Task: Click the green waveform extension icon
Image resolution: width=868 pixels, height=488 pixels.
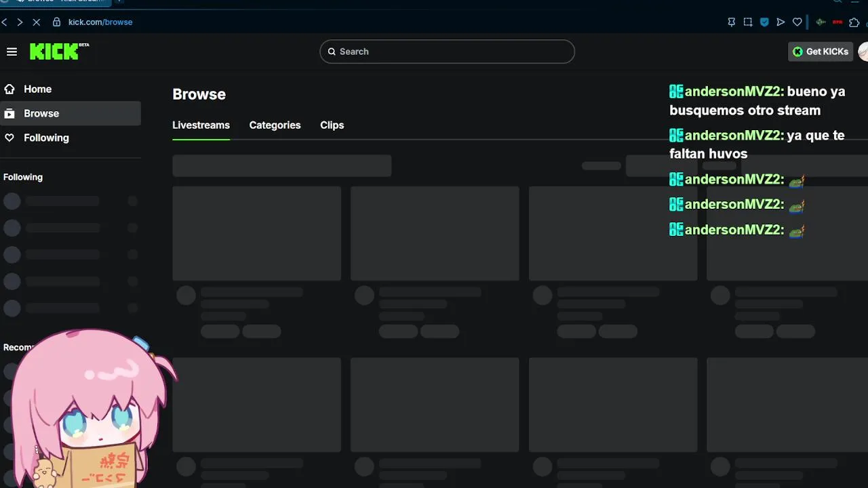Action: 821,22
